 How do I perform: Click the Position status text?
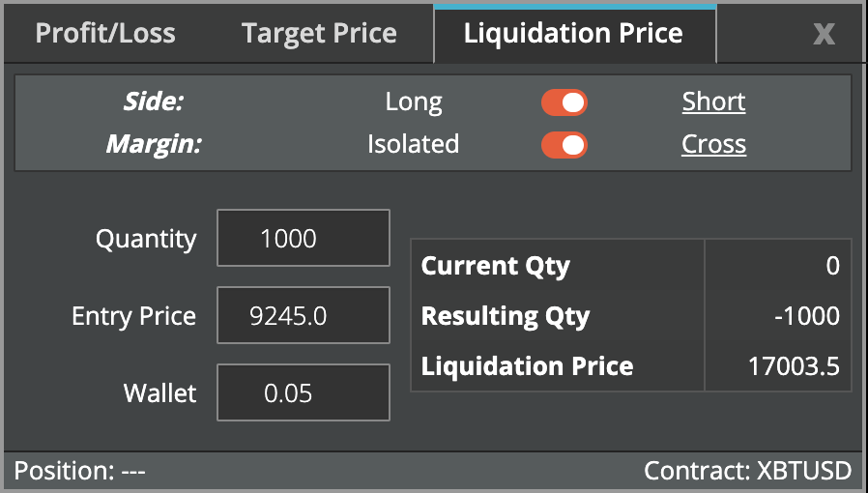80,472
